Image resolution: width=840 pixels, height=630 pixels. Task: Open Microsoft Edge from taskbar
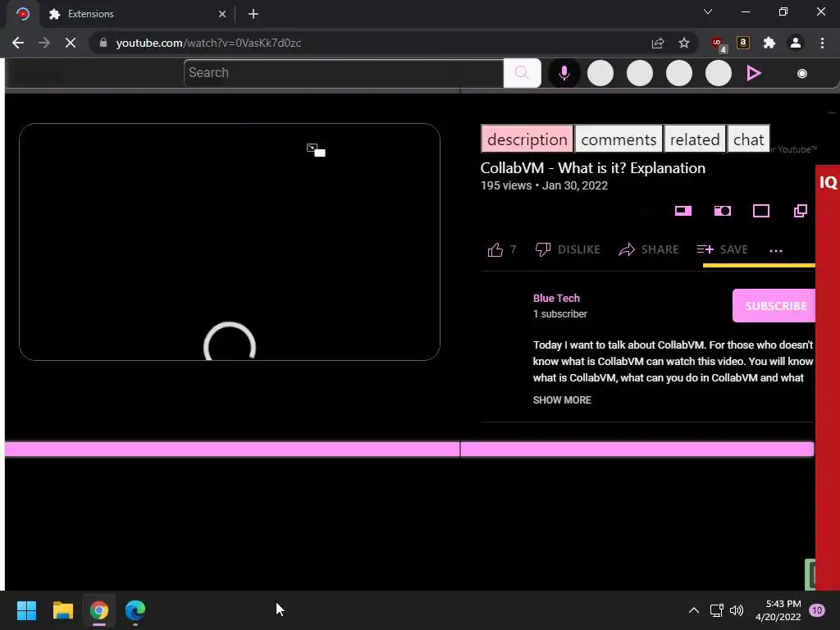pos(135,610)
